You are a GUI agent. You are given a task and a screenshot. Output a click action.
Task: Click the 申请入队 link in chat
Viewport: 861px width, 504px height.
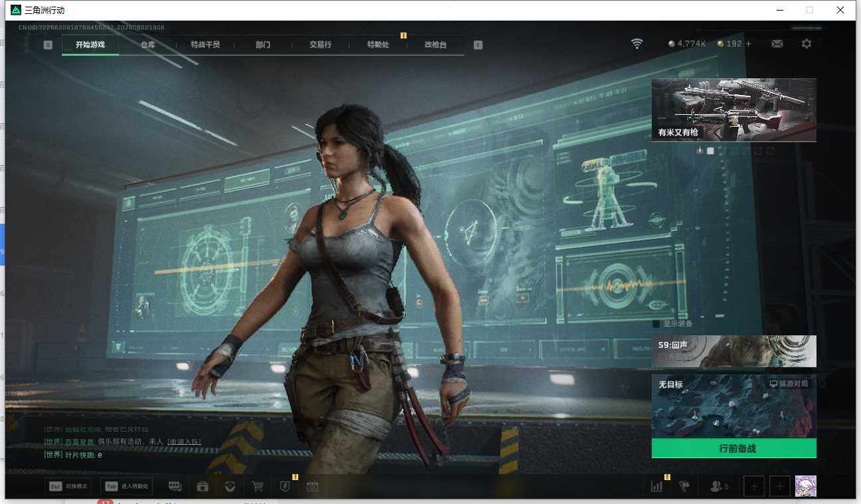[184, 442]
